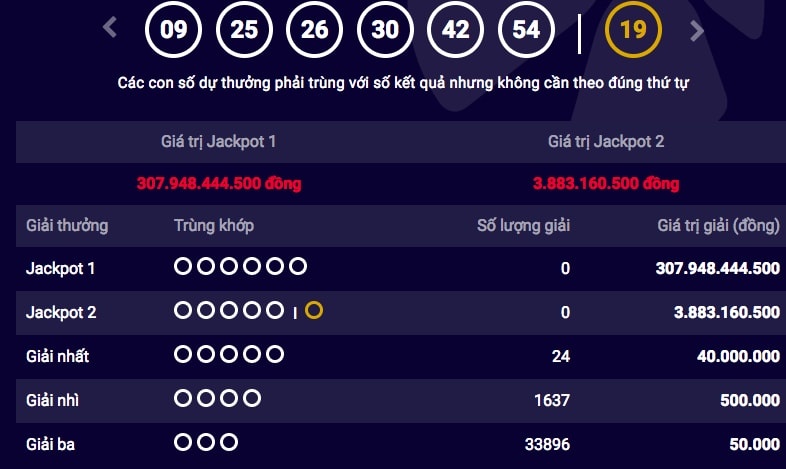This screenshot has height=469, width=786.
Task: Click the red 307.948.444.500 đồng amount
Action: coord(219,184)
